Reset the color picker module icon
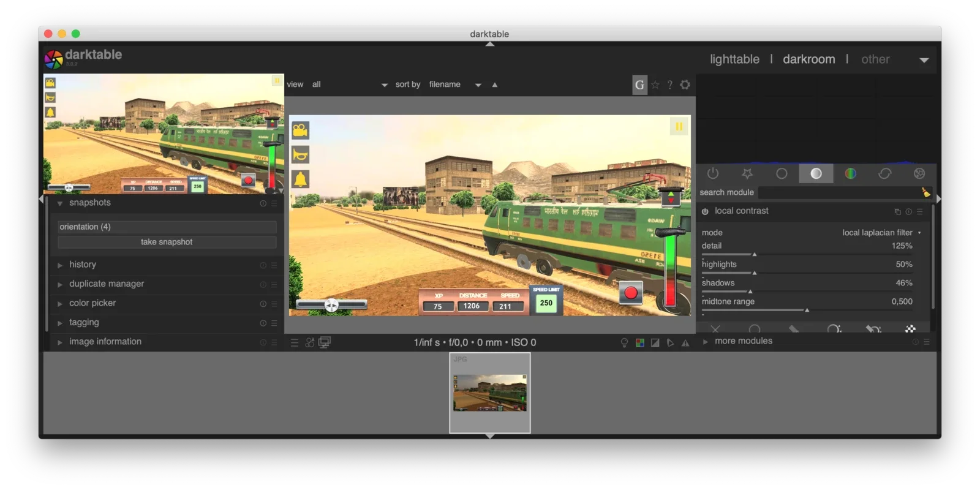The height and width of the screenshot is (490, 980). pyautogui.click(x=263, y=304)
